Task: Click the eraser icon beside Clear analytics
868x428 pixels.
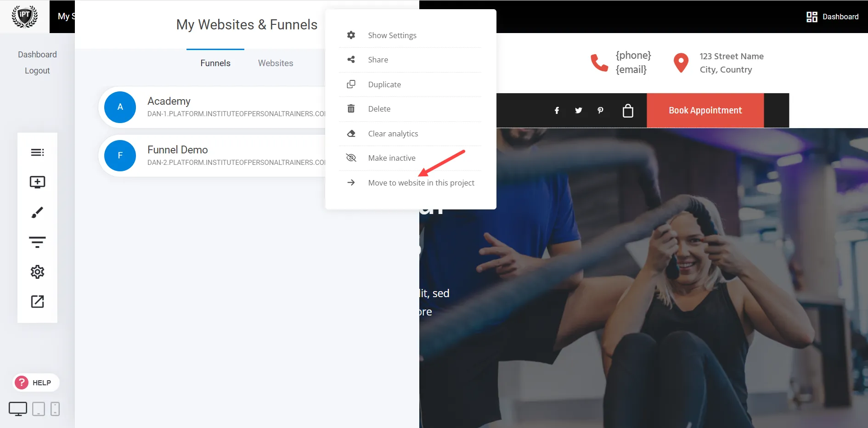Action: coord(351,134)
